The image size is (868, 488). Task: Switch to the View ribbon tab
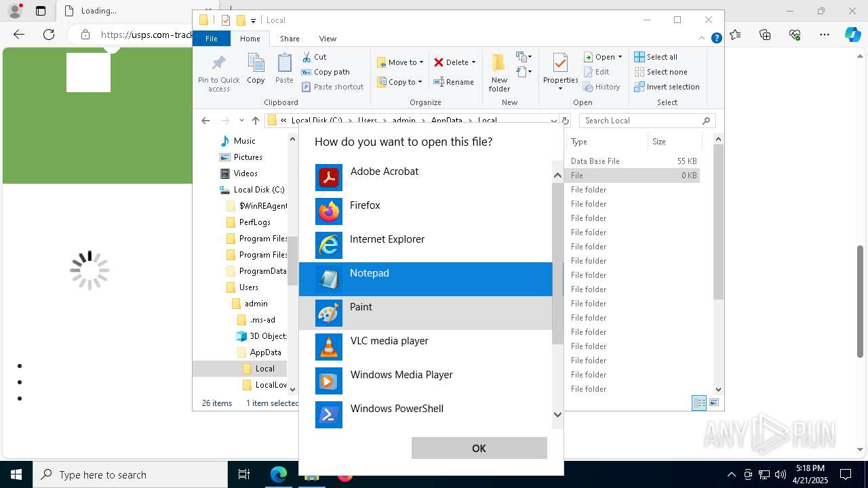tap(328, 39)
